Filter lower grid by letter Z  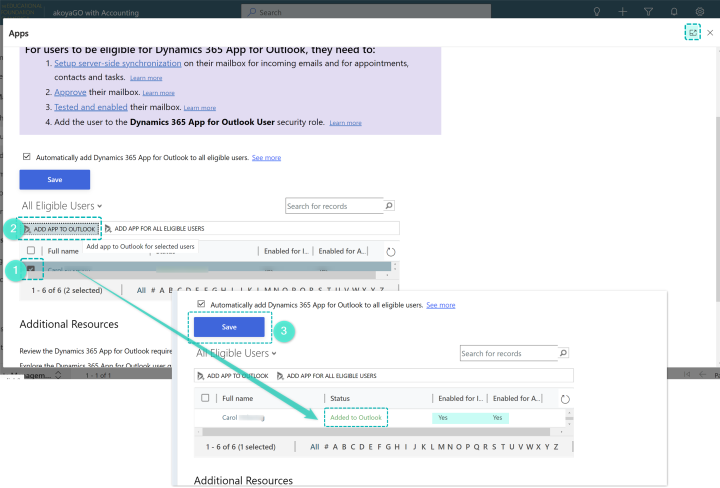(x=556, y=447)
